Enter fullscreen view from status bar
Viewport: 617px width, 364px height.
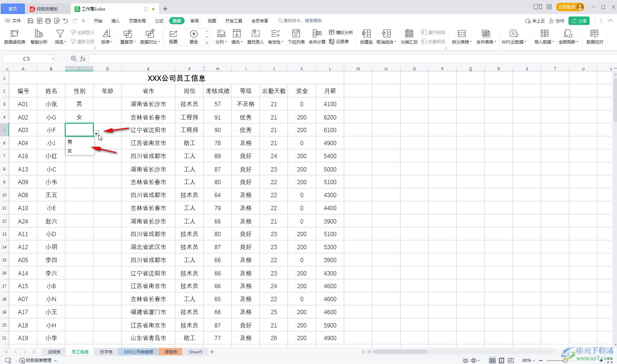click(x=610, y=360)
